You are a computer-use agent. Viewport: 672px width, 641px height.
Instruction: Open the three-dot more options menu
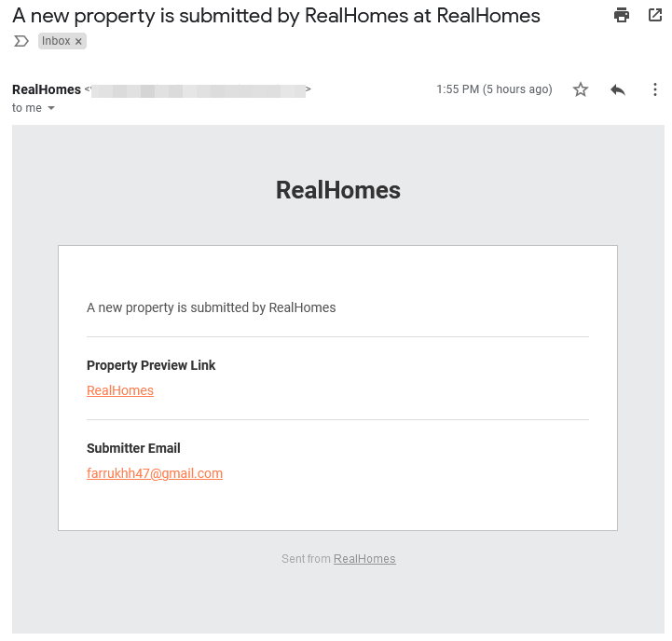coord(655,89)
